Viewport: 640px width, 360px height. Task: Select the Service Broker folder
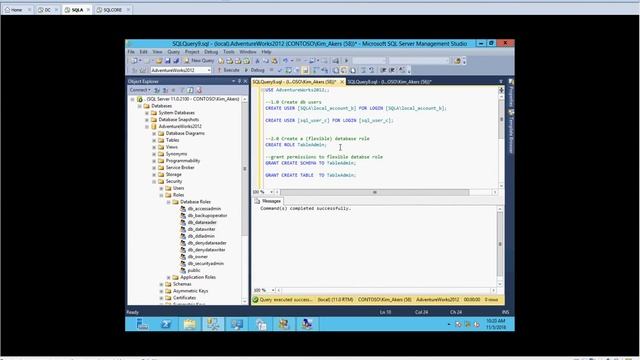tap(180, 168)
